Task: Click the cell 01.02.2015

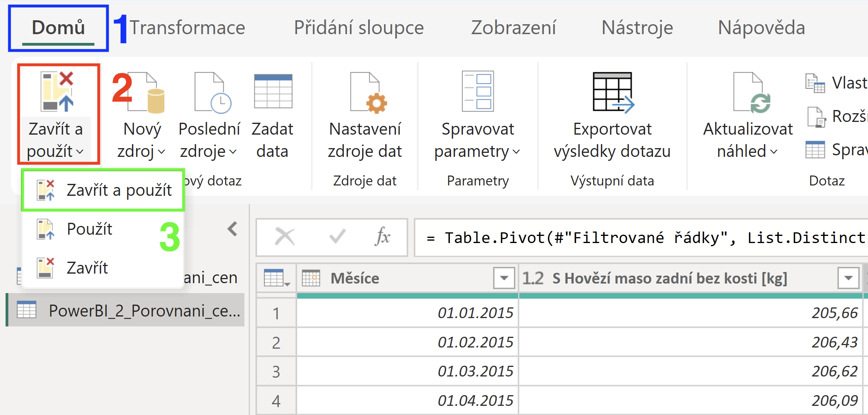Action: [407, 342]
